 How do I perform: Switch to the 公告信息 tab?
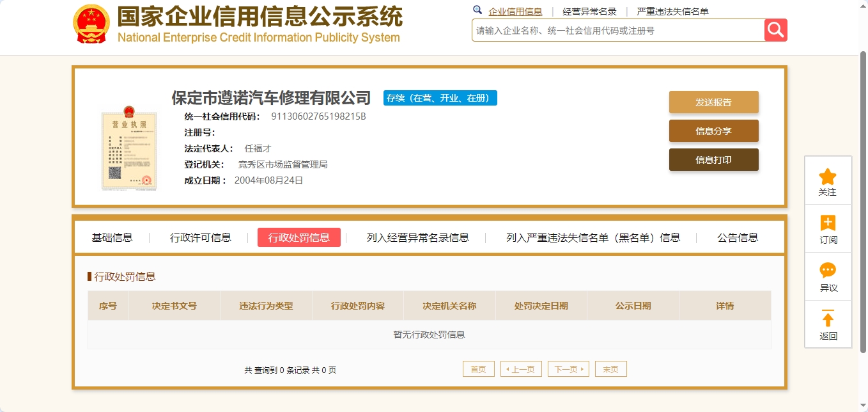(x=738, y=237)
